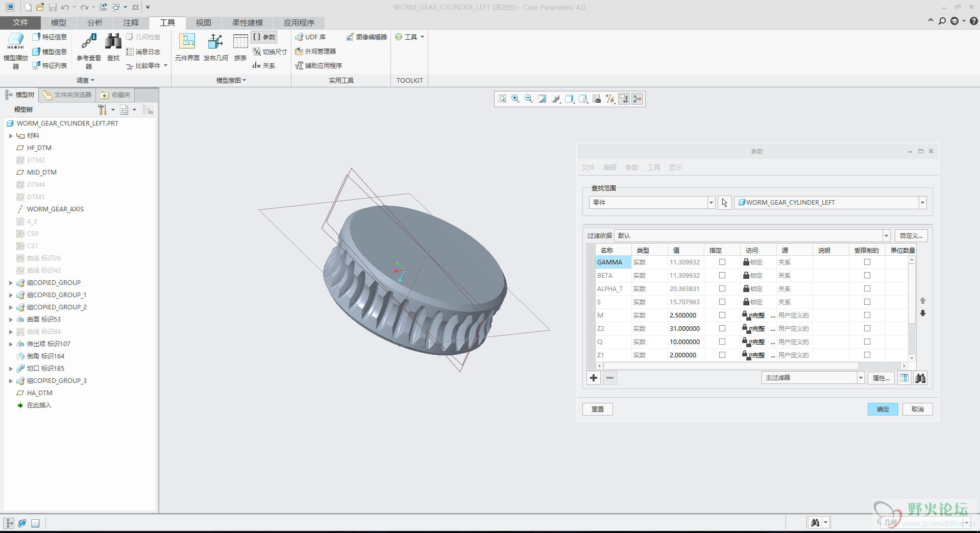
Task: Click the Zoom Out magnifier icon
Action: coord(529,99)
